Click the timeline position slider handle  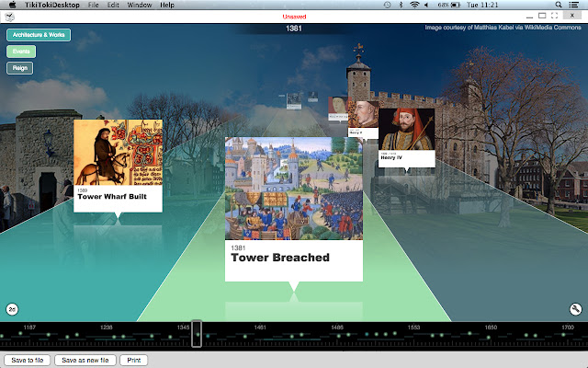pyautogui.click(x=197, y=333)
